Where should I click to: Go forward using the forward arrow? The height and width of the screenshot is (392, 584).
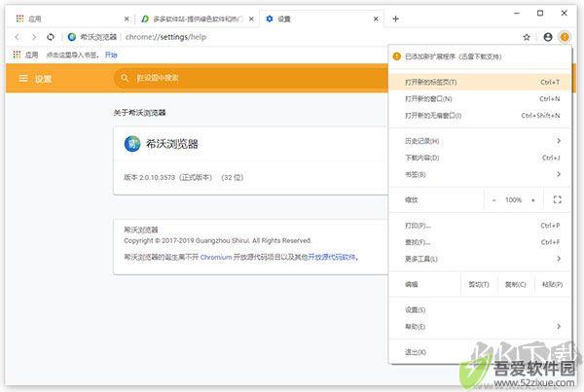(x=34, y=37)
